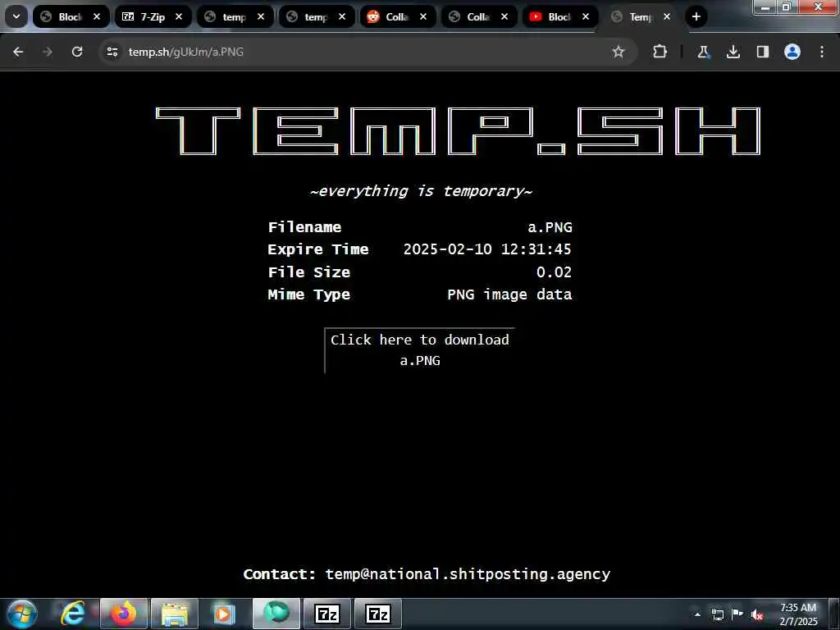Open the Chrome three-dot menu
This screenshot has width=840, height=630.
point(822,52)
